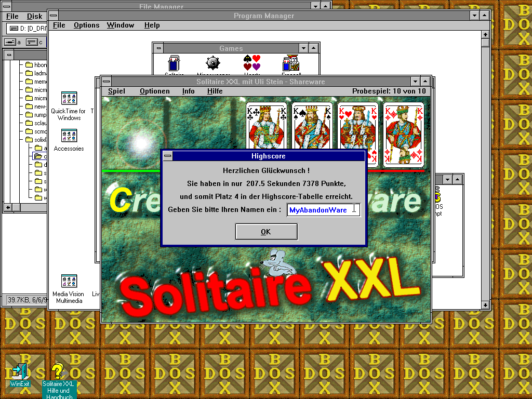The height and width of the screenshot is (399, 532).
Task: Click the 39.7KB status bar text
Action: (x=27, y=300)
